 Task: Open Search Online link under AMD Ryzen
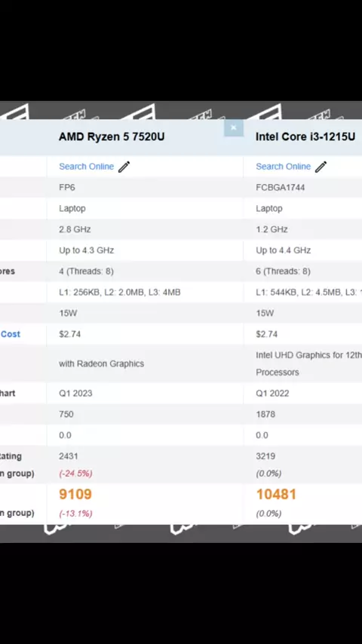(x=86, y=167)
